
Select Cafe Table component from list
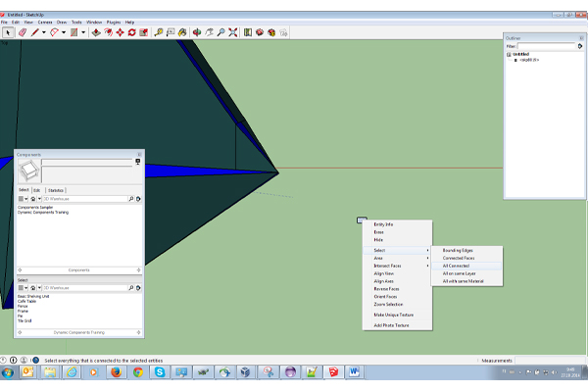pos(26,301)
